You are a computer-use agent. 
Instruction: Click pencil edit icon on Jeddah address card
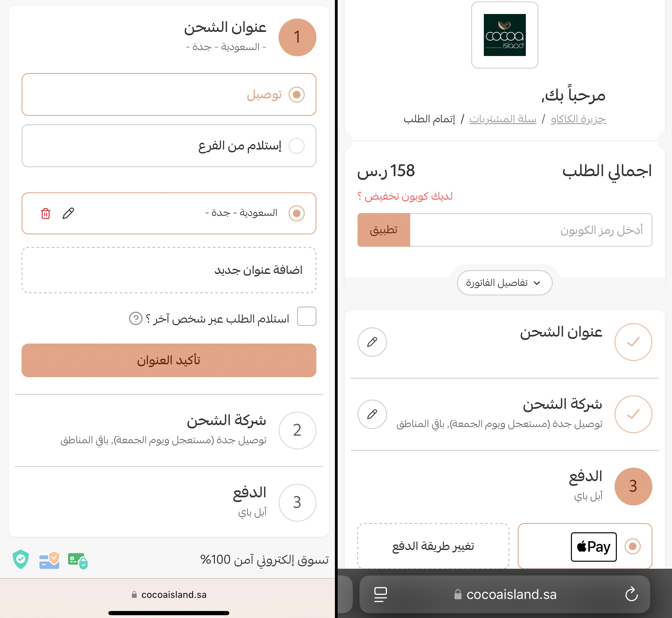pyautogui.click(x=68, y=213)
